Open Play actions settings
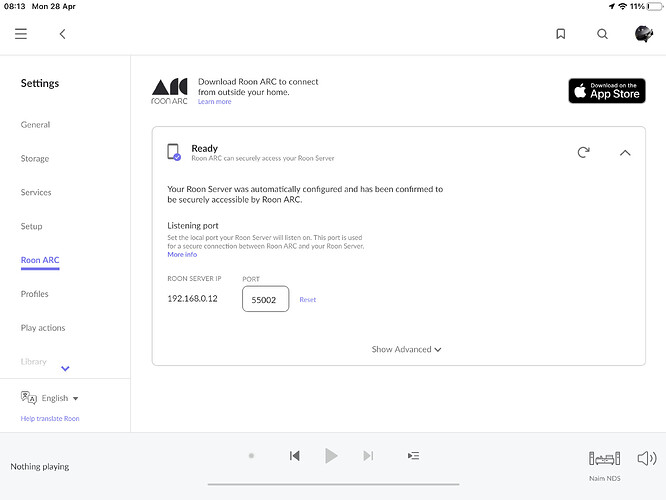 (x=43, y=328)
